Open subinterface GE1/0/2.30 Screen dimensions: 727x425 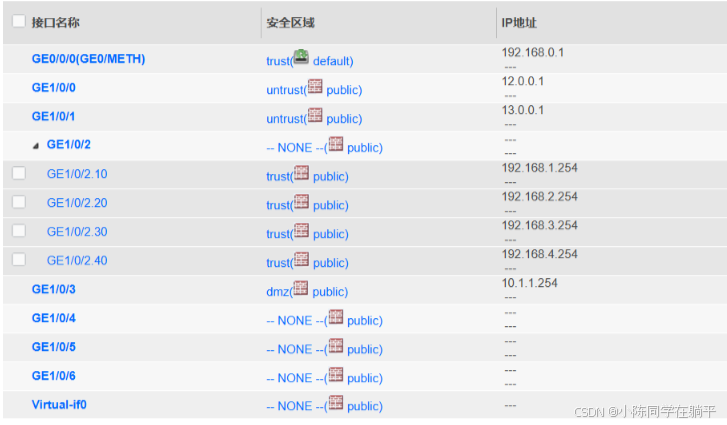77,232
